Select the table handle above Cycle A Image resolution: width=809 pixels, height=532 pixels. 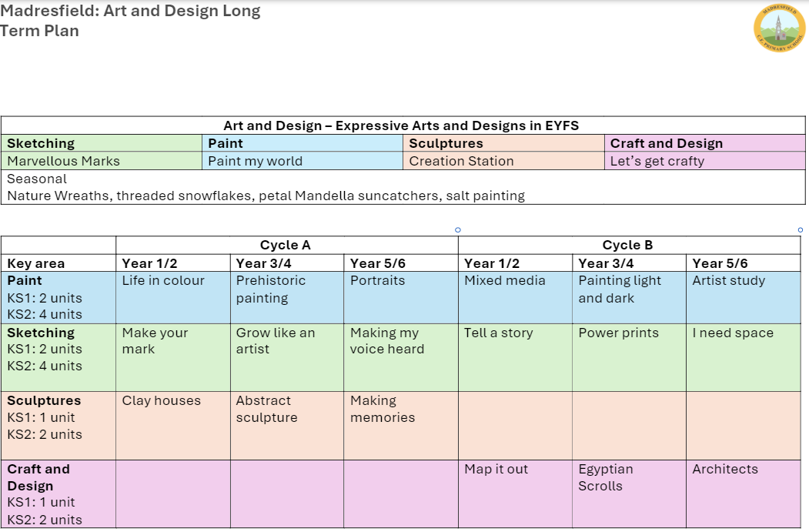pyautogui.click(x=458, y=229)
